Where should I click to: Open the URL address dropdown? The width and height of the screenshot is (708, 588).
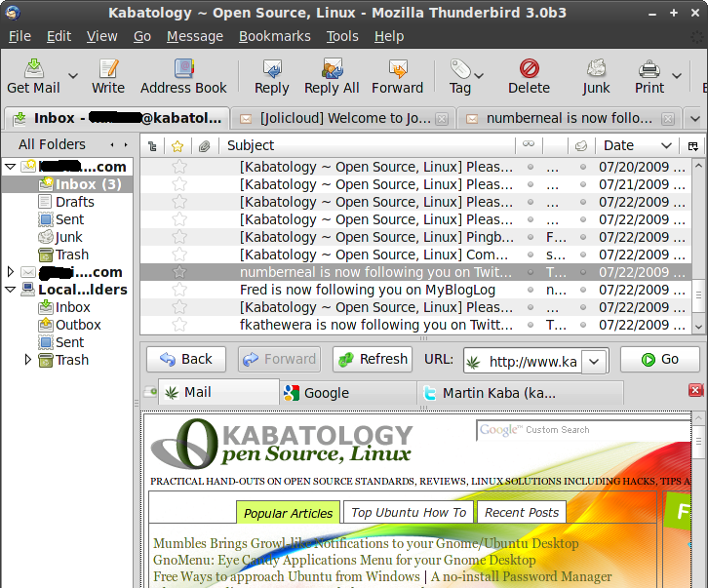(594, 361)
